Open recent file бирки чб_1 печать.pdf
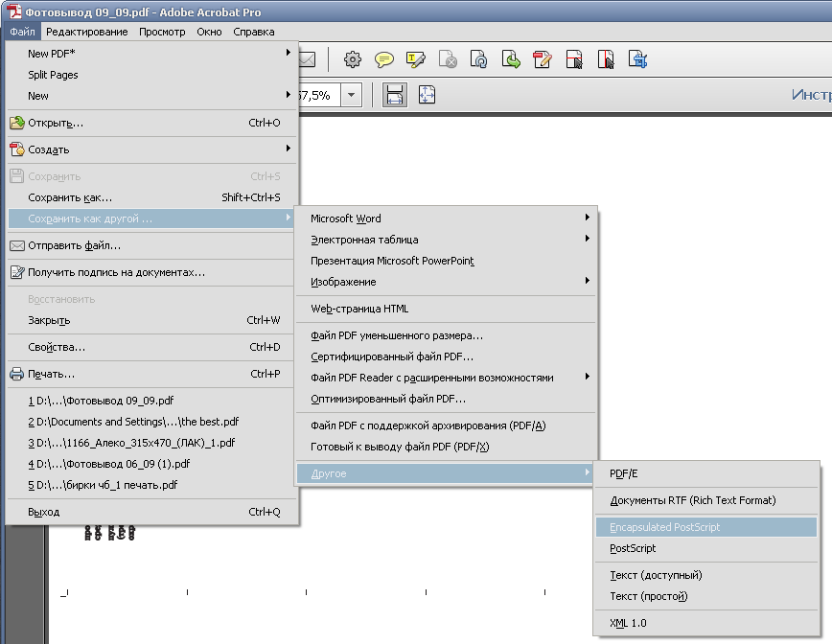Viewport: 832px width, 644px height. coord(151,485)
